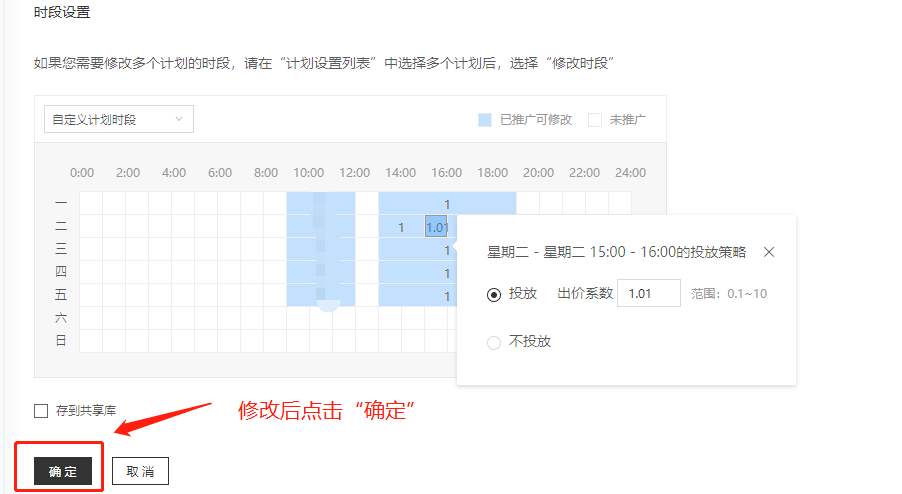
Task: Click the 4:00 time column header
Action: [x=174, y=173]
